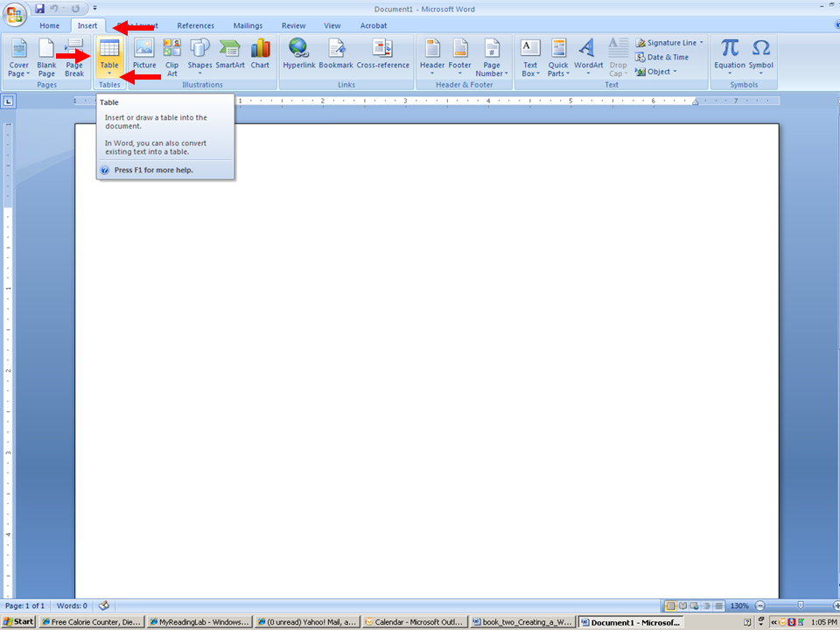The height and width of the screenshot is (630, 840).
Task: Click the Words: 0 status indicator
Action: 72,605
